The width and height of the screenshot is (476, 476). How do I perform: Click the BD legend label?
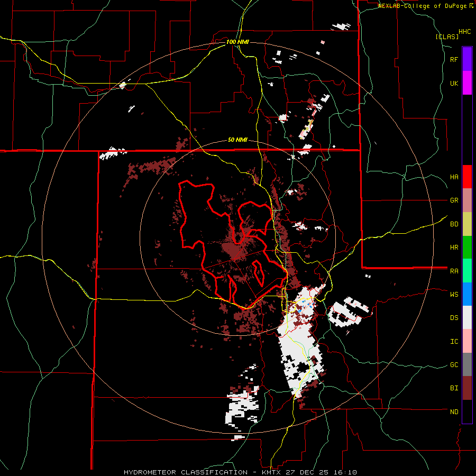tap(454, 224)
